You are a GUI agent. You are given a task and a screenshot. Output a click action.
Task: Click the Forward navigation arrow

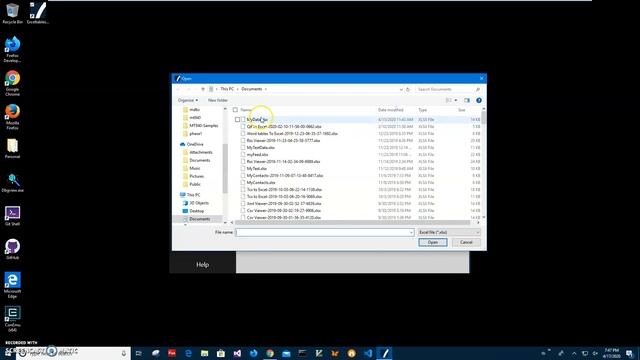click(189, 89)
